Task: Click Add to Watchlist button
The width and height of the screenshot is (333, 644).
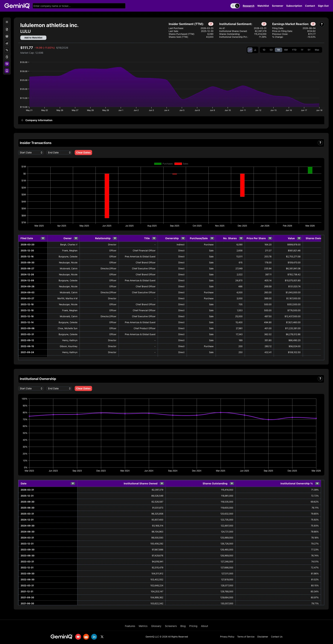Action: tap(33, 38)
